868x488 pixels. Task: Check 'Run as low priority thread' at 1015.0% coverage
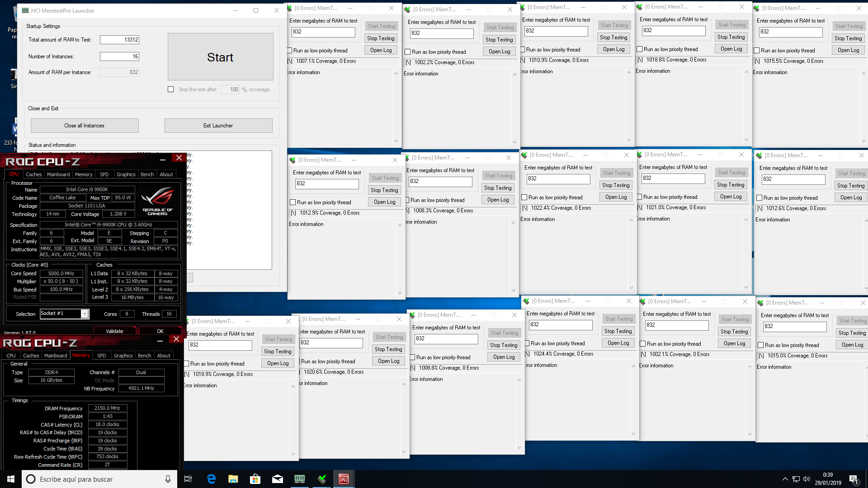761,345
